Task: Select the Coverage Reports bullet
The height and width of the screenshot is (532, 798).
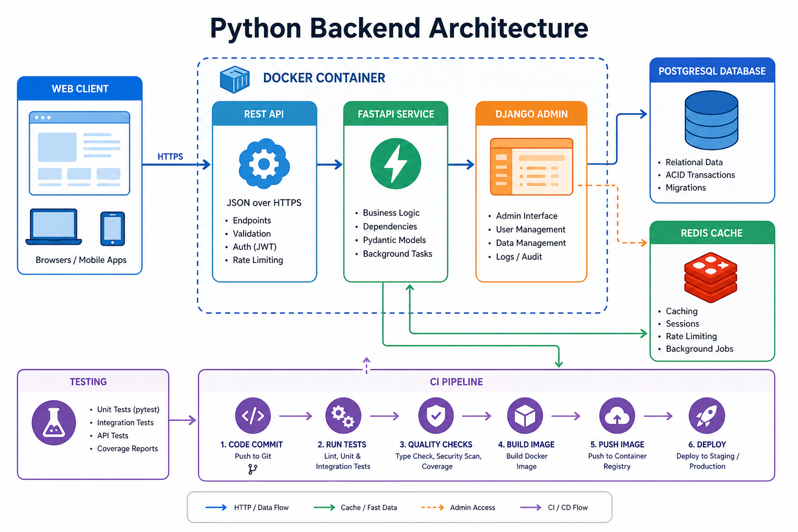Action: pyautogui.click(x=127, y=448)
